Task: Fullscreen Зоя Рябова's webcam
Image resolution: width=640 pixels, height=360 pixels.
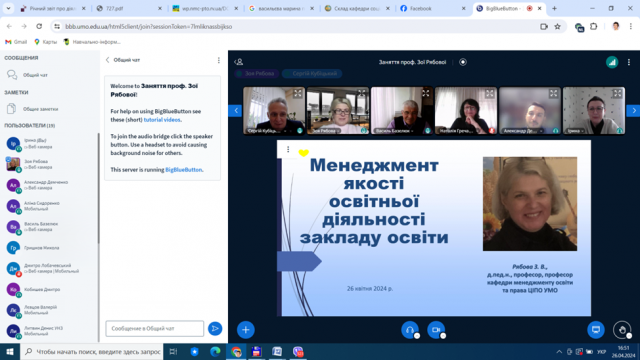Action: pos(362,93)
